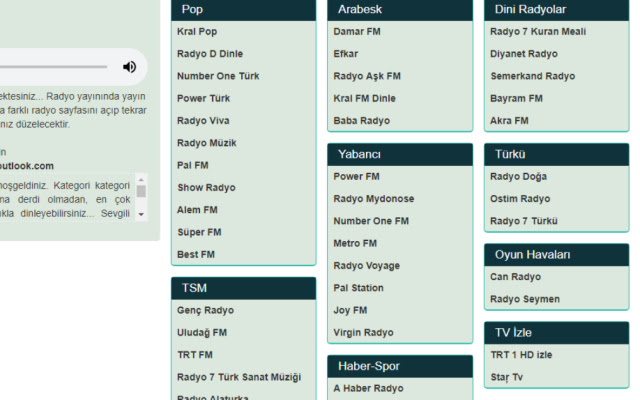Click the Oyun Havaları category header

pyautogui.click(x=557, y=255)
